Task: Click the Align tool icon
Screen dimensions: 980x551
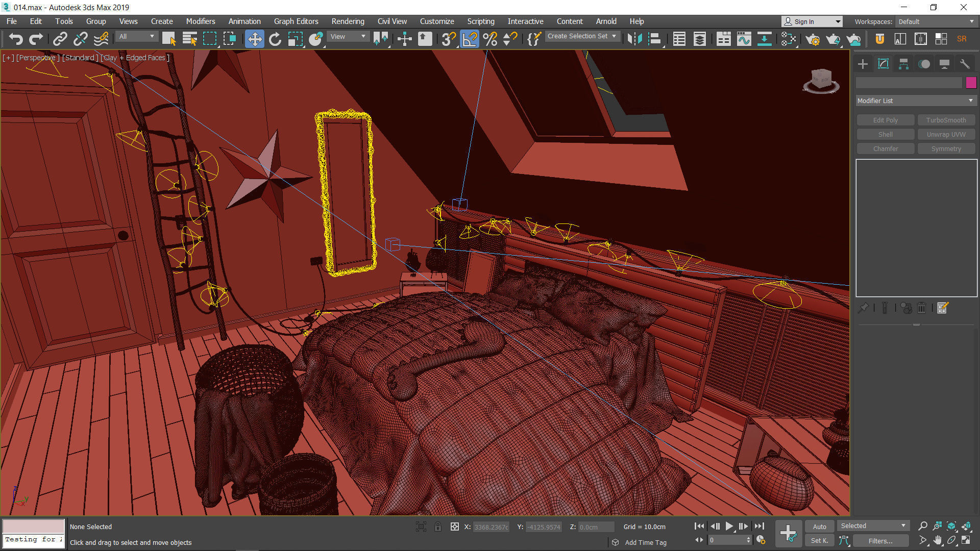Action: click(x=655, y=39)
